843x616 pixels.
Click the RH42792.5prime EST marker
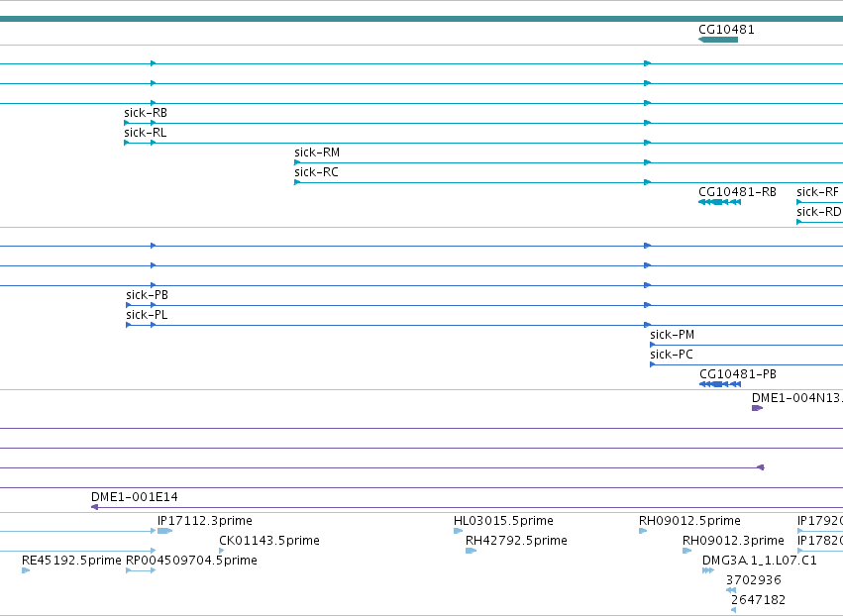point(471,551)
